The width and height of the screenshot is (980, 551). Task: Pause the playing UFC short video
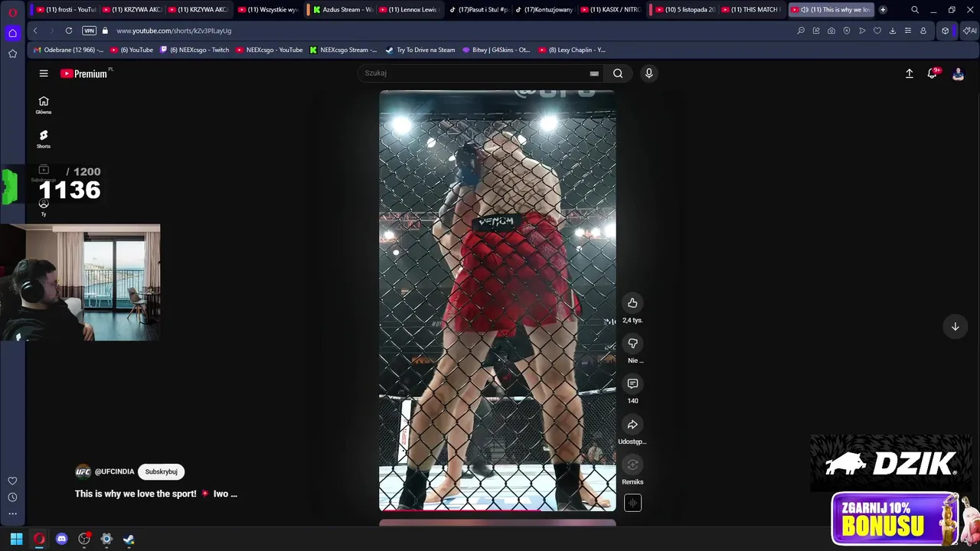pyautogui.click(x=498, y=300)
